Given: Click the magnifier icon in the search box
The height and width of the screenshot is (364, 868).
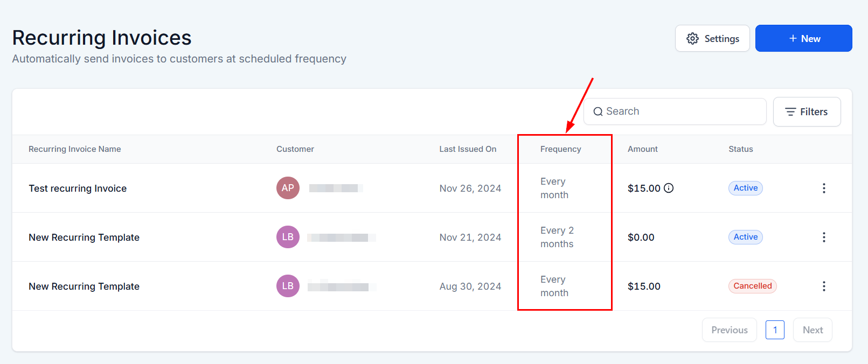Looking at the screenshot, I should (598, 111).
